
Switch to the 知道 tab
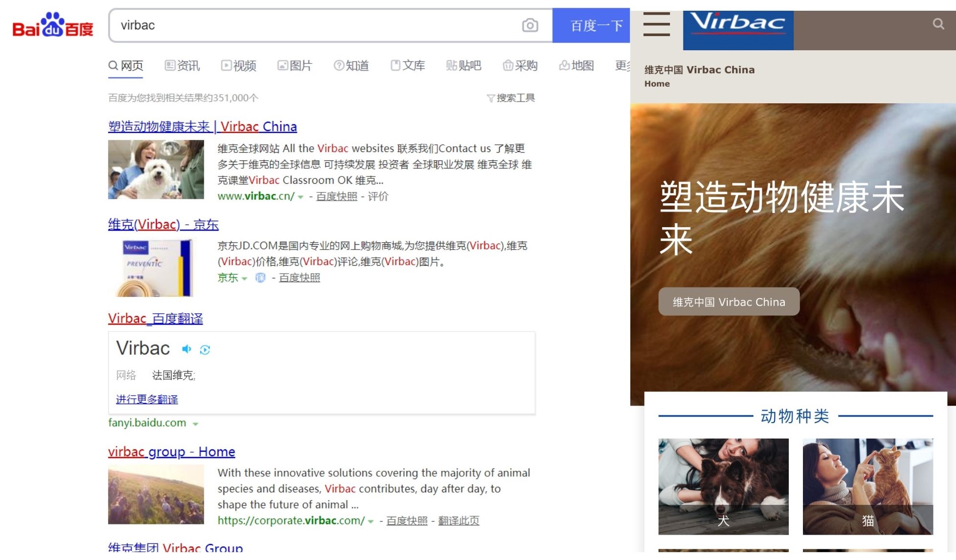pyautogui.click(x=351, y=66)
